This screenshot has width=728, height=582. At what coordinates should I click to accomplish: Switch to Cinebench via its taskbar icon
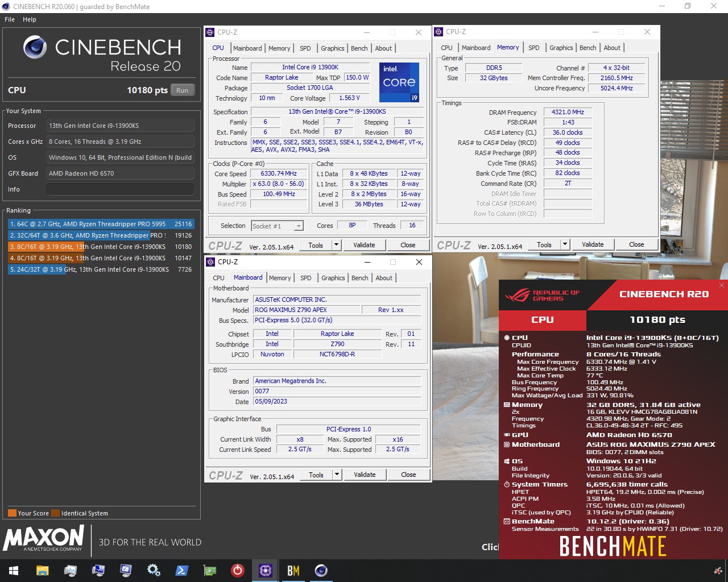[321, 571]
